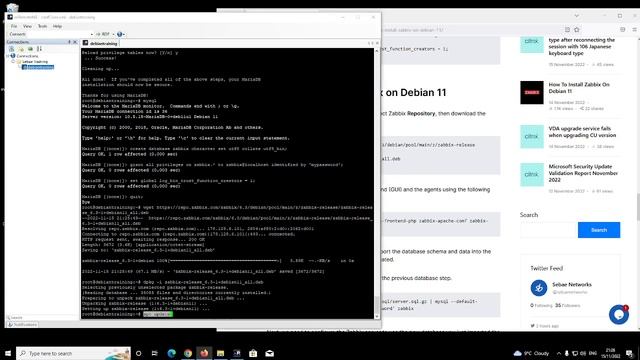
Task: Show hidden system tray icons chevron
Action: [x=559, y=353]
